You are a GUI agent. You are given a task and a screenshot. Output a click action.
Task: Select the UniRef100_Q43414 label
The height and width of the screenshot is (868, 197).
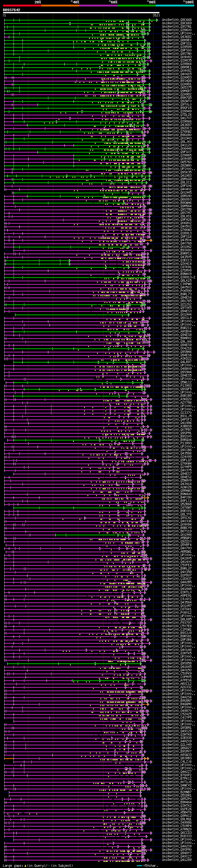[177, 484]
